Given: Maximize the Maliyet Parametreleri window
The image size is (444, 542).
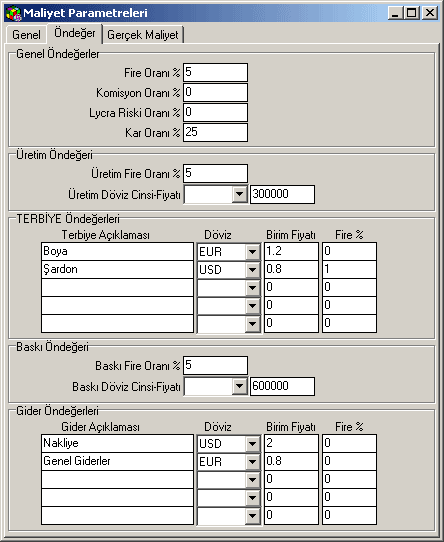Looking at the screenshot, I should pyautogui.click(x=411, y=13).
